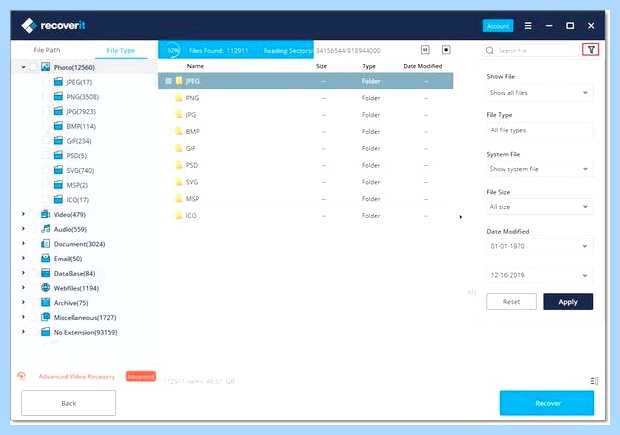
Task: Click the search magnifier icon
Action: (490, 51)
